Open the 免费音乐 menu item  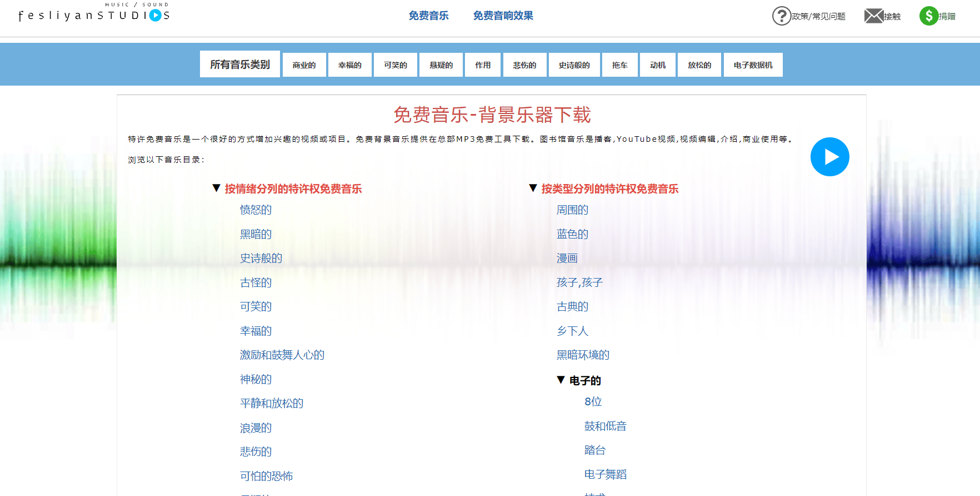pyautogui.click(x=428, y=16)
